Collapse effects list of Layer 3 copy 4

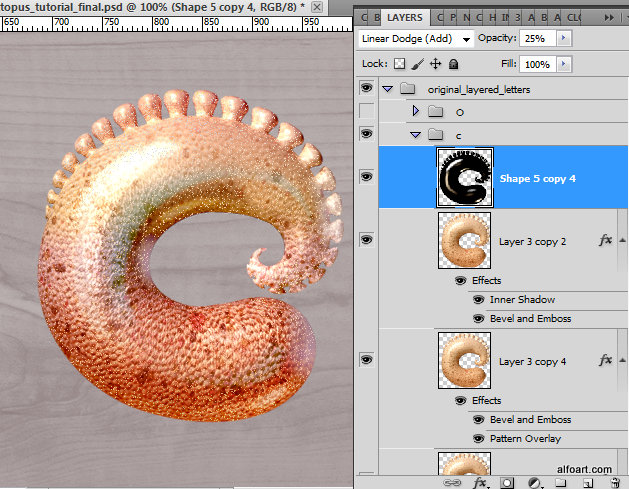coord(622,360)
